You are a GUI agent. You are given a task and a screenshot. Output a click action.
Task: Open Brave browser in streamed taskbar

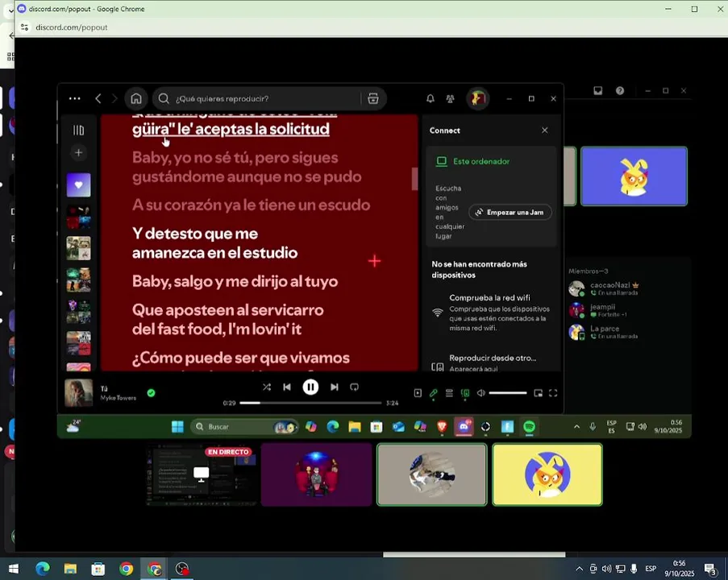point(442,426)
